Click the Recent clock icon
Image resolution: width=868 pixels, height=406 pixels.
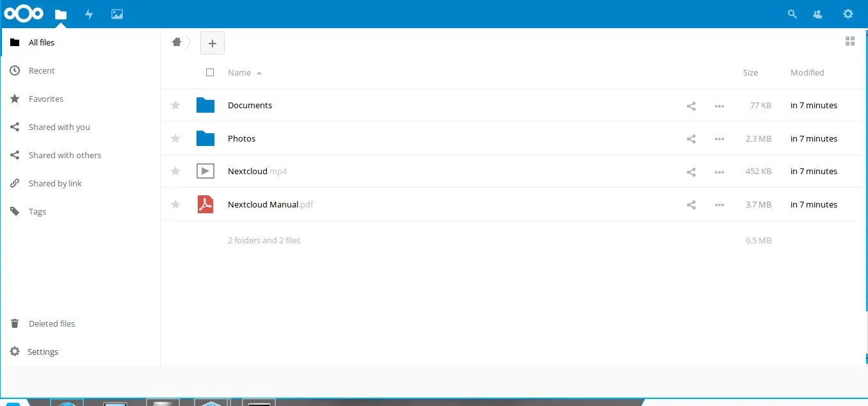click(15, 70)
